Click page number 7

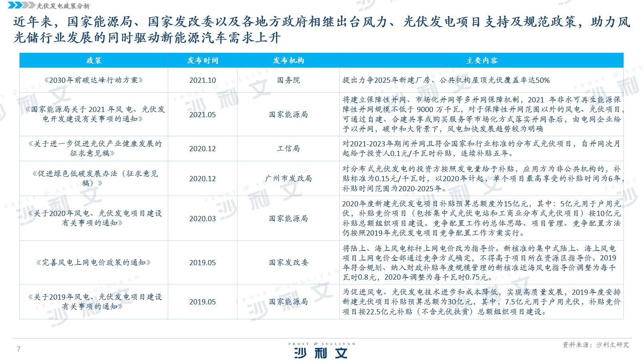(x=19, y=349)
